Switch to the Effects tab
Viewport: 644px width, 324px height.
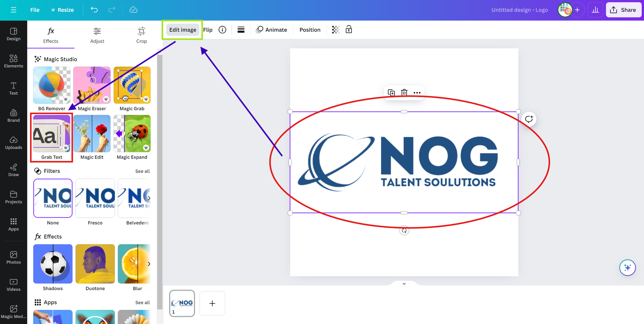tap(51, 35)
